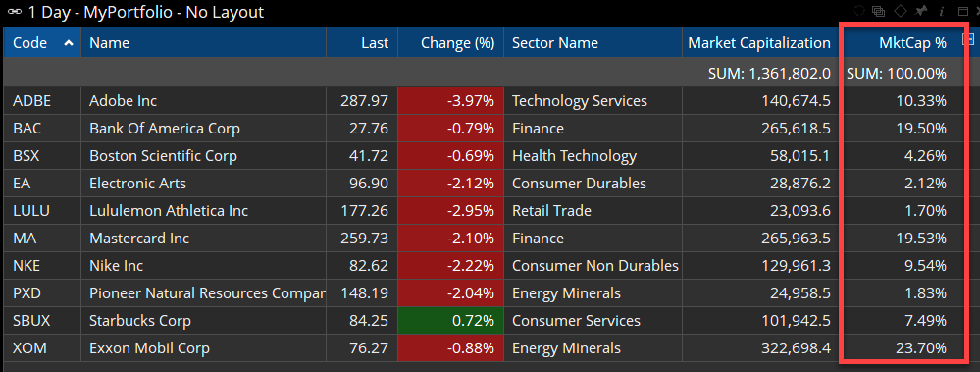Click the red -3.97% change cell for Adobe
This screenshot has width=980, height=372.
[450, 101]
